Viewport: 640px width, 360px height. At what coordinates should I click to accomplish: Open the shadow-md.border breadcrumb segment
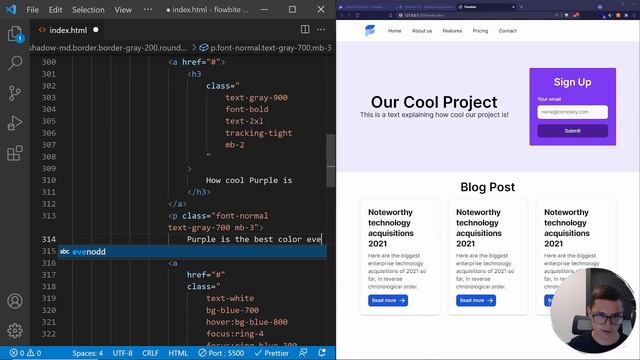pos(109,48)
